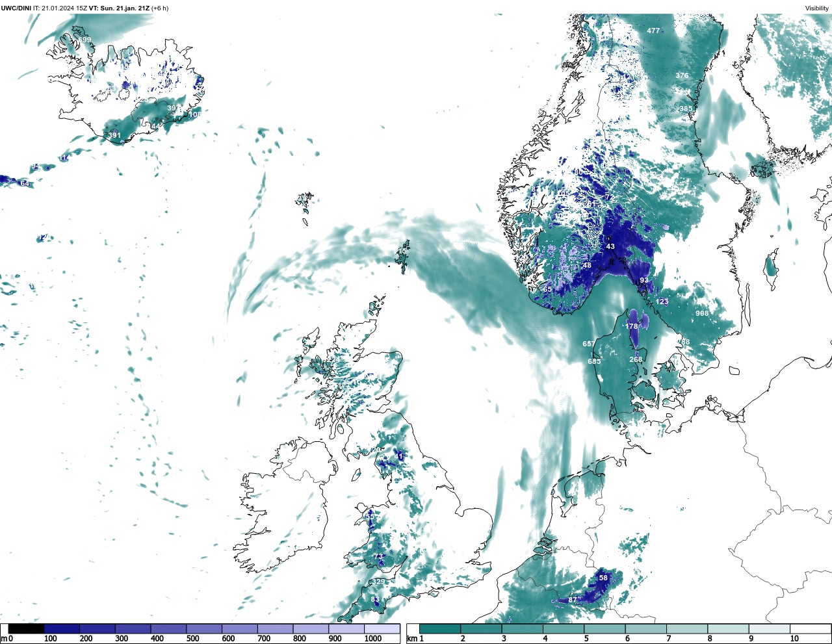The width and height of the screenshot is (832, 644).
Task: Click the 1–2 km dark teal swatch
Action: click(440, 628)
